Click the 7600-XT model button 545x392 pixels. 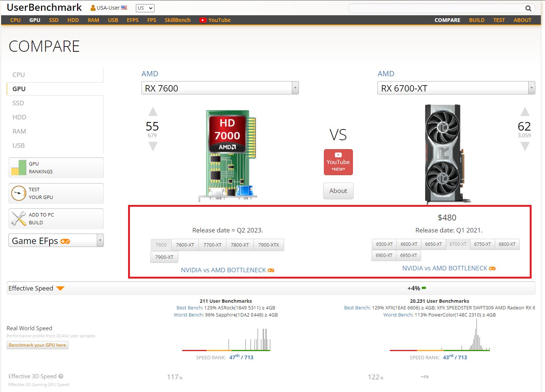[185, 245]
